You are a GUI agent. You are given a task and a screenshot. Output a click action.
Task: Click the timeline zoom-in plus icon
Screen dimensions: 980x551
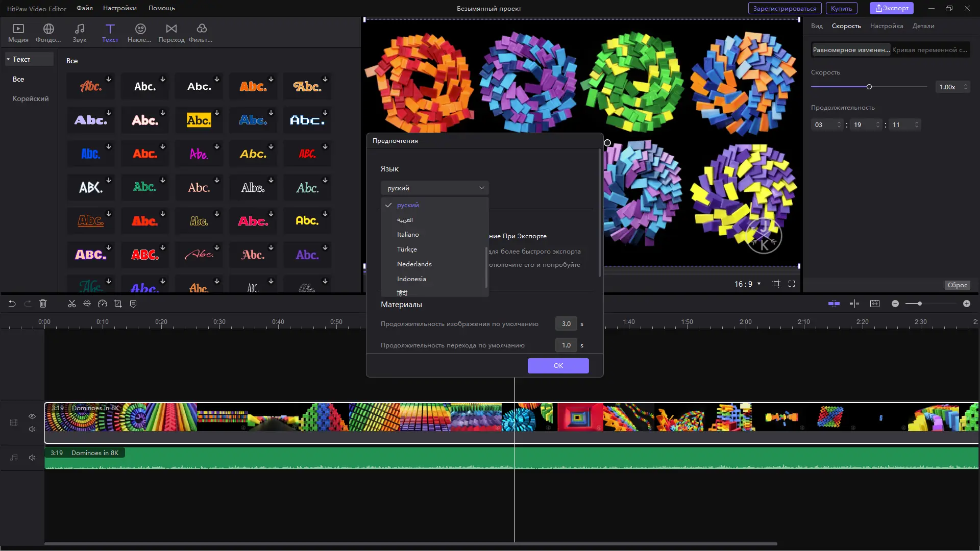[x=966, y=304]
